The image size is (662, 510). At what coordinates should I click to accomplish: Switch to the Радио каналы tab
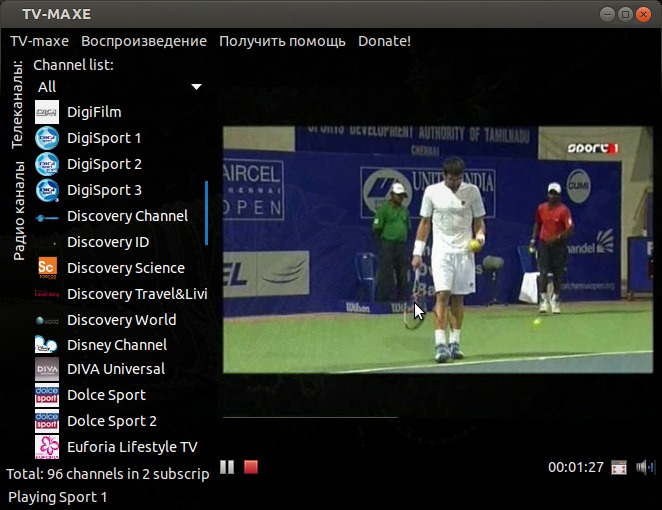pos(19,211)
